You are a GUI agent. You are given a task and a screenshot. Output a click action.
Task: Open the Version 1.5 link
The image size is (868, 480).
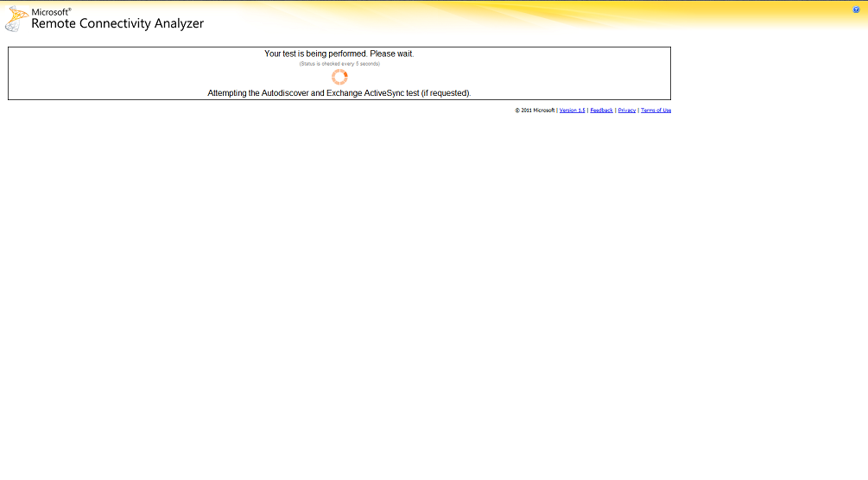572,111
